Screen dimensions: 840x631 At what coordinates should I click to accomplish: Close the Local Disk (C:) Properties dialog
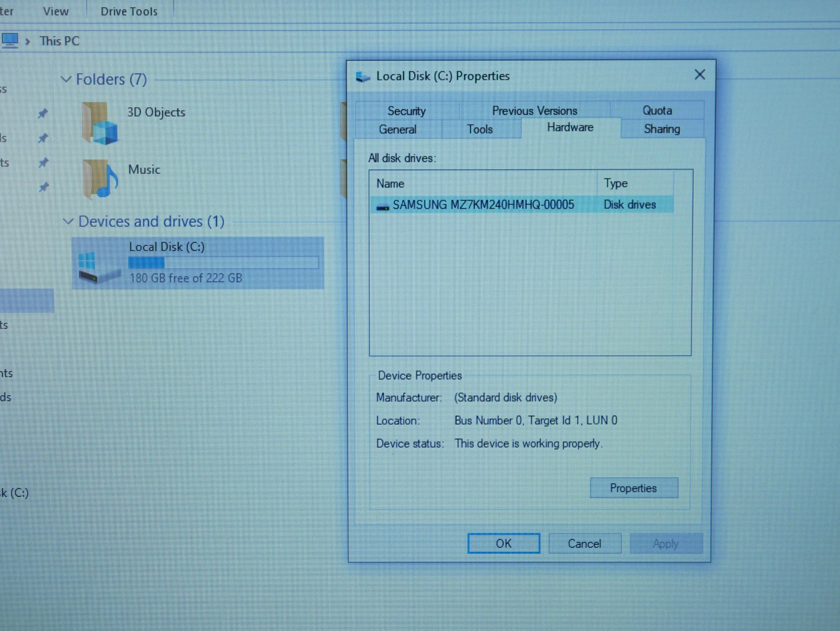point(700,75)
